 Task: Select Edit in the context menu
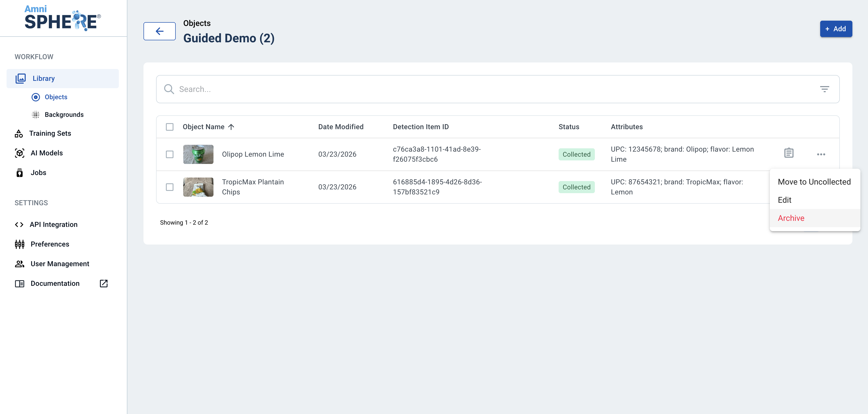click(784, 200)
